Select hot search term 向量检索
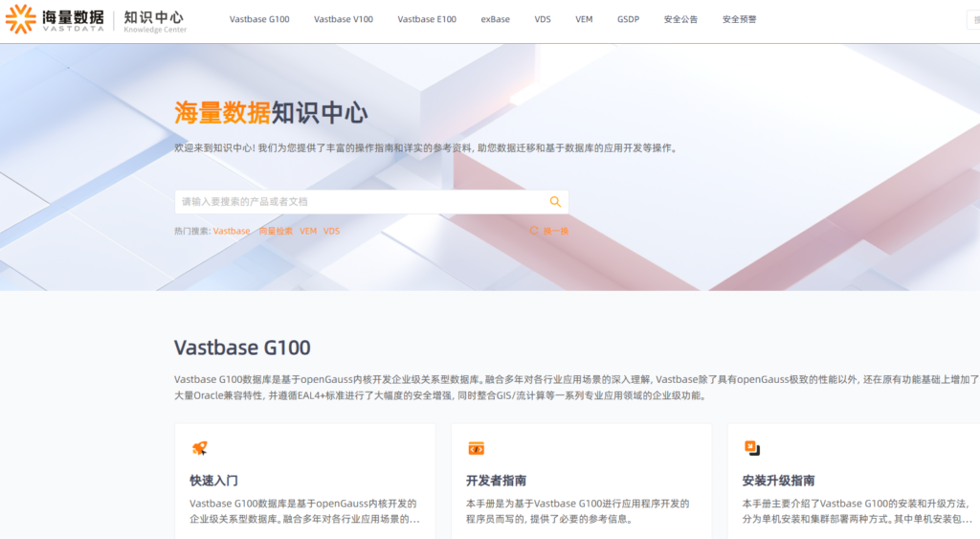Screen dimensions: 980x539 point(276,231)
